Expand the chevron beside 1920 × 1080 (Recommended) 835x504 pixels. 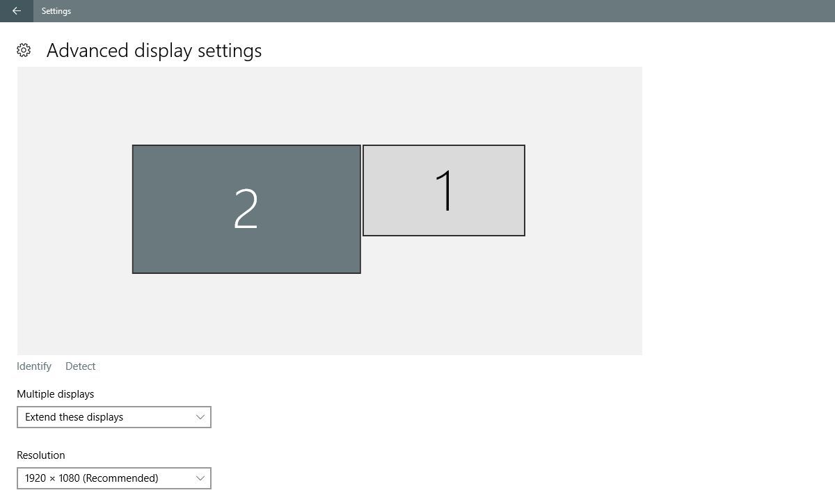[x=200, y=478]
